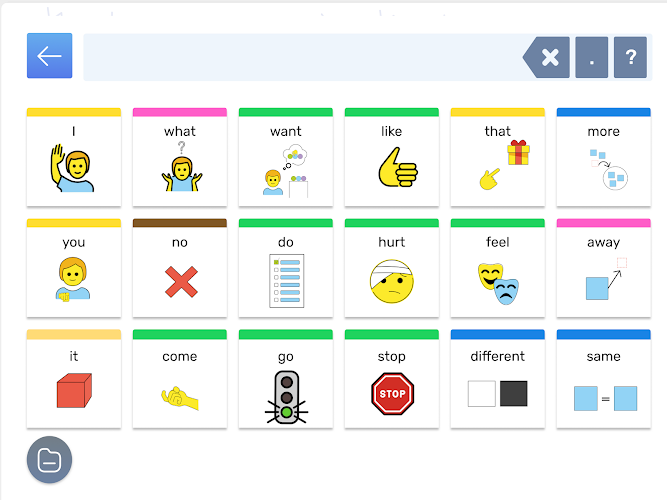Add a period with the dot button
The image size is (667, 500).
(591, 57)
